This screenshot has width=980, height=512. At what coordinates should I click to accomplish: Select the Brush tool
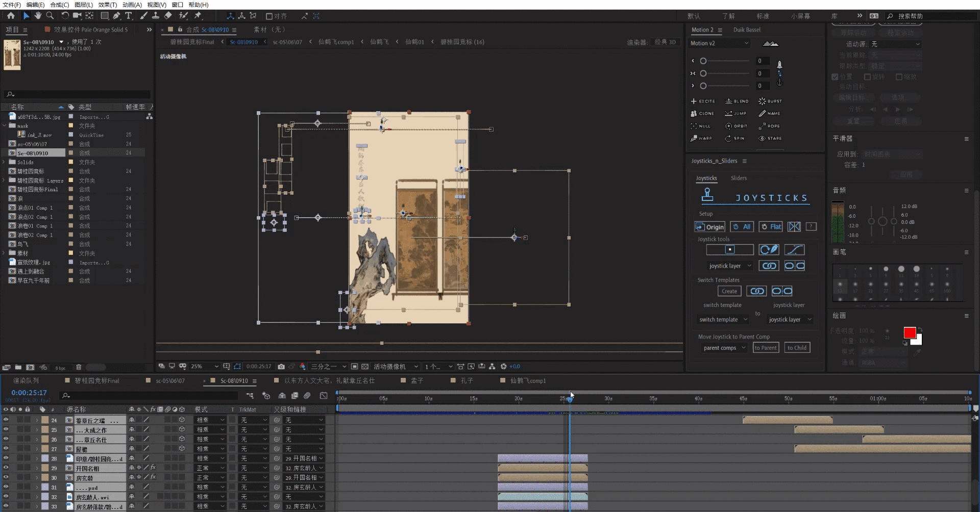tap(144, 16)
